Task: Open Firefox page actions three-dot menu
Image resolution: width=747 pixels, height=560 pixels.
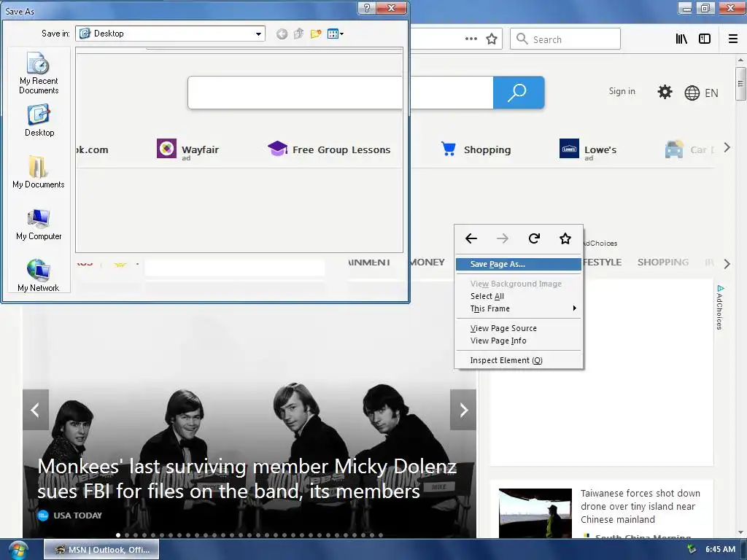Action: tap(471, 39)
